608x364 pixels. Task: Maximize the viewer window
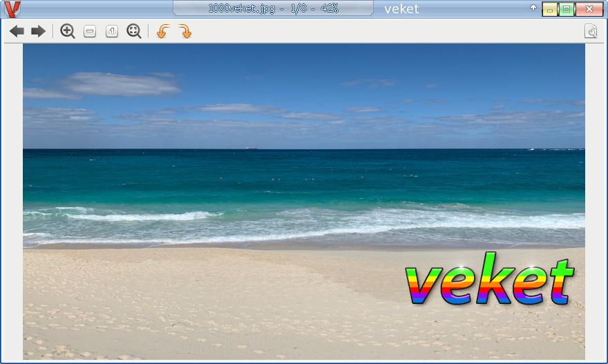tap(566, 9)
